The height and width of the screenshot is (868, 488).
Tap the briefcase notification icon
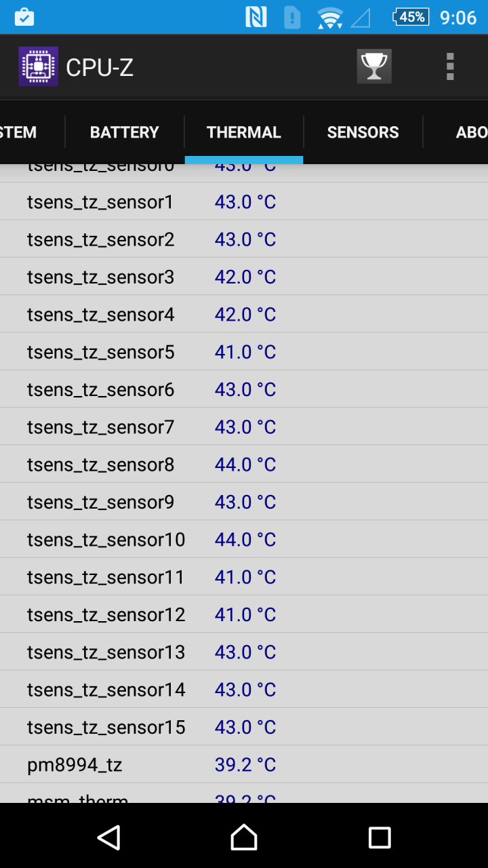(x=24, y=17)
